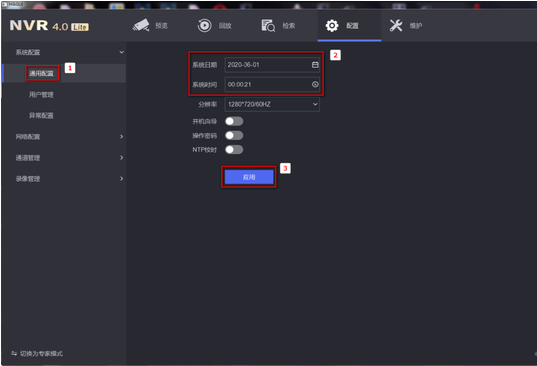Click the system time field showing 00:00:21
The height and width of the screenshot is (366, 537).
272,84
